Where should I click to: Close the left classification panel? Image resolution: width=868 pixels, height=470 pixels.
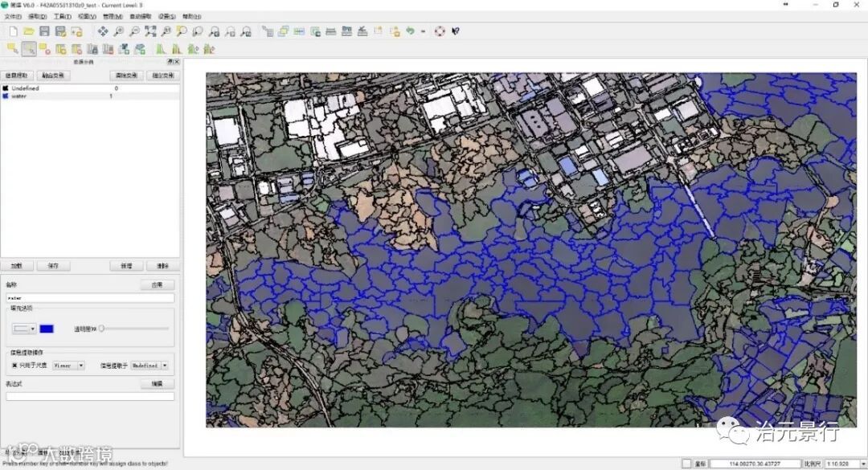(177, 61)
